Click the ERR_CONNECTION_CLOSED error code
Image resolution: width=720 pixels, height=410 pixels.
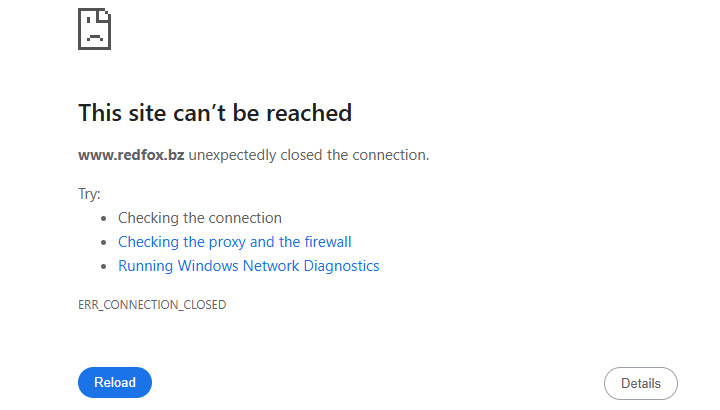pyautogui.click(x=152, y=304)
